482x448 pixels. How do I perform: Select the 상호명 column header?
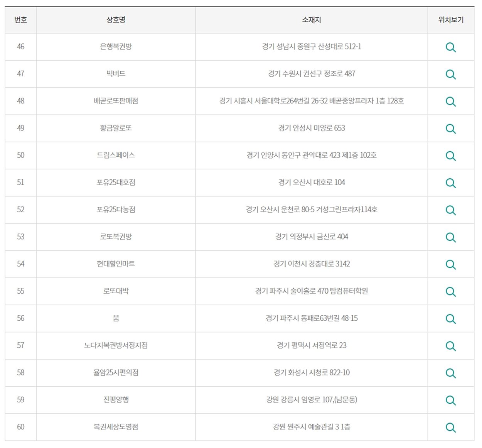[x=116, y=20]
